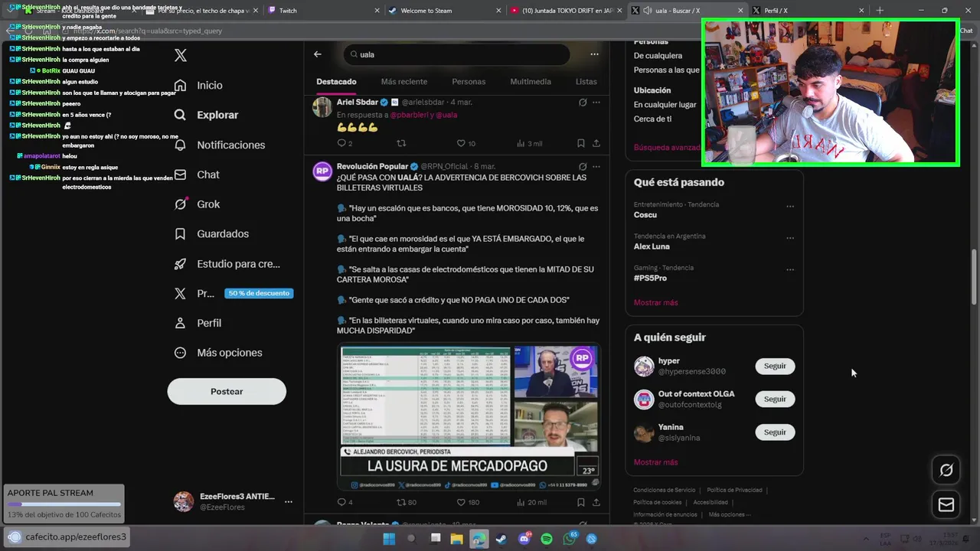Open the floating messages envelope button
Screen dimensions: 980x551
coord(946,504)
